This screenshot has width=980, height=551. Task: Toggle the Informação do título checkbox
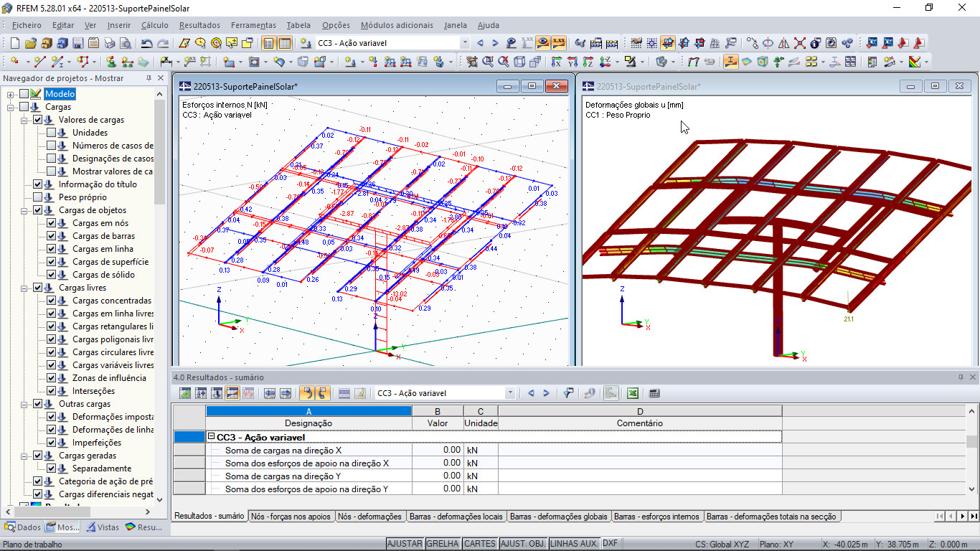[x=38, y=184]
